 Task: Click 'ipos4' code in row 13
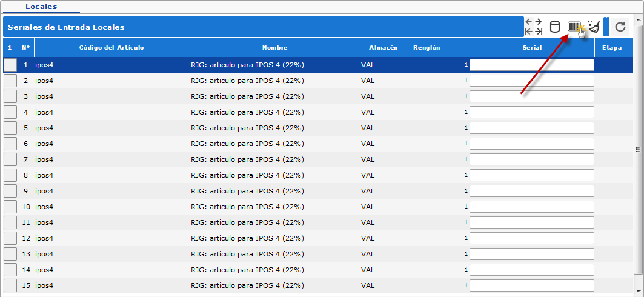click(x=44, y=254)
